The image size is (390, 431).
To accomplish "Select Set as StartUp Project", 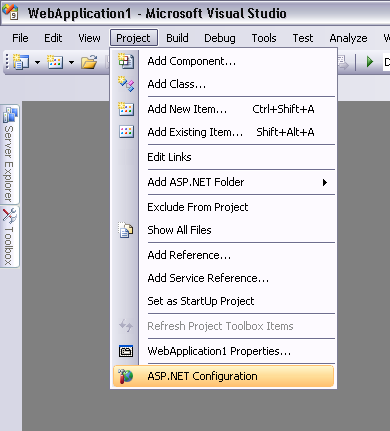I will (x=223, y=301).
